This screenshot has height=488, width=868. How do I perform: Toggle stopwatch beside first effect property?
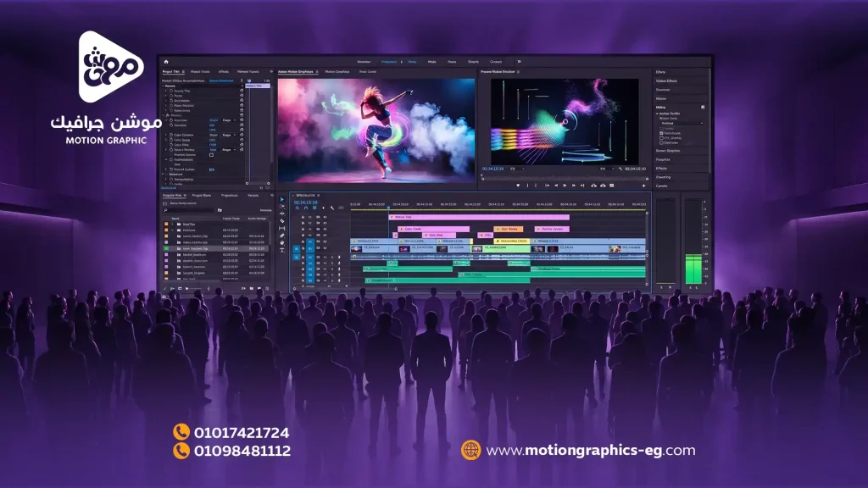pos(171,91)
